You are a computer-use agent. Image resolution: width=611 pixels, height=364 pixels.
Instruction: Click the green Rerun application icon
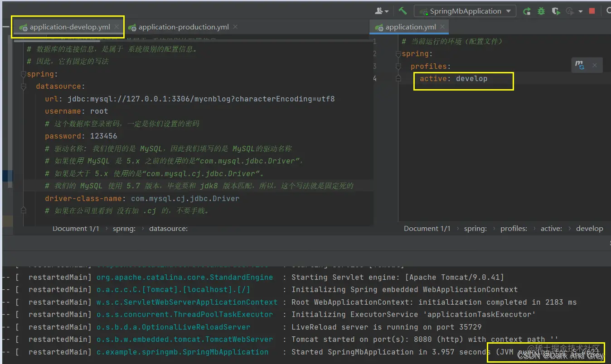click(x=527, y=11)
